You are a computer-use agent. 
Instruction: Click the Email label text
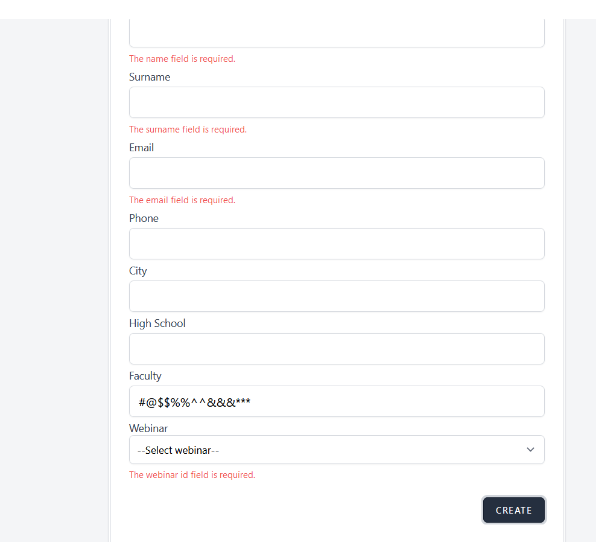click(141, 148)
